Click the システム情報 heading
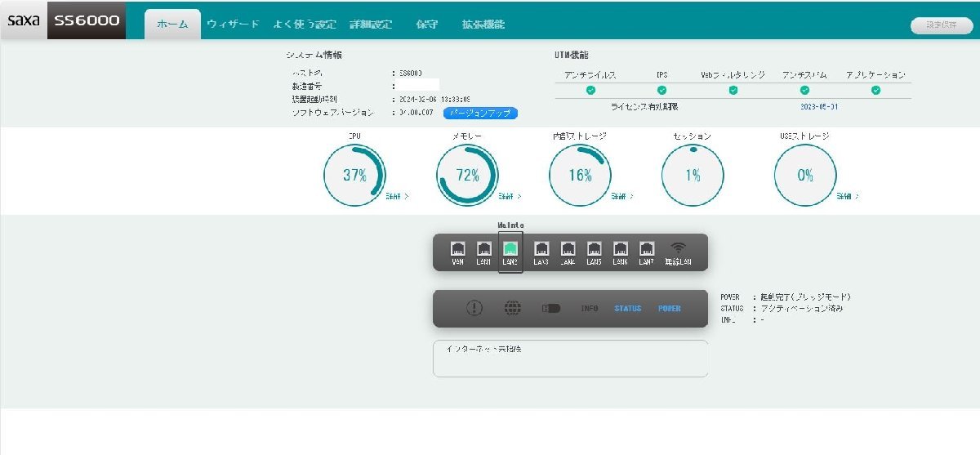The width and height of the screenshot is (980, 455). tap(314, 56)
